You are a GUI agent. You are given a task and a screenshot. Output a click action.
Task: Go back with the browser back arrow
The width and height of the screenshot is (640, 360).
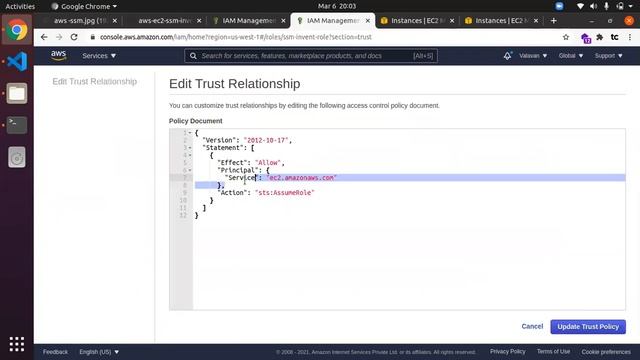tap(44, 37)
